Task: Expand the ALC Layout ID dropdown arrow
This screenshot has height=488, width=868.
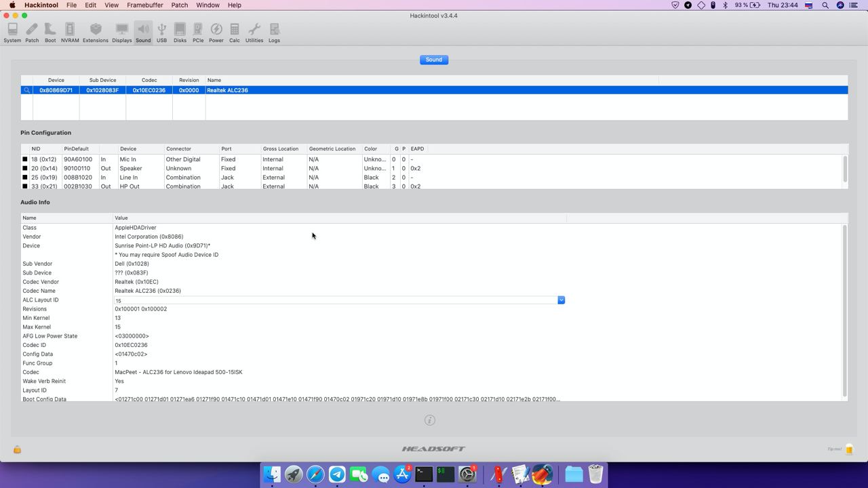Action: (x=561, y=300)
